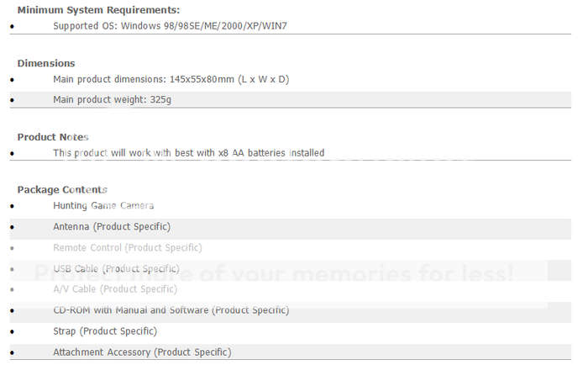Select the main product dimensions 145x55x80mm line

[171, 79]
